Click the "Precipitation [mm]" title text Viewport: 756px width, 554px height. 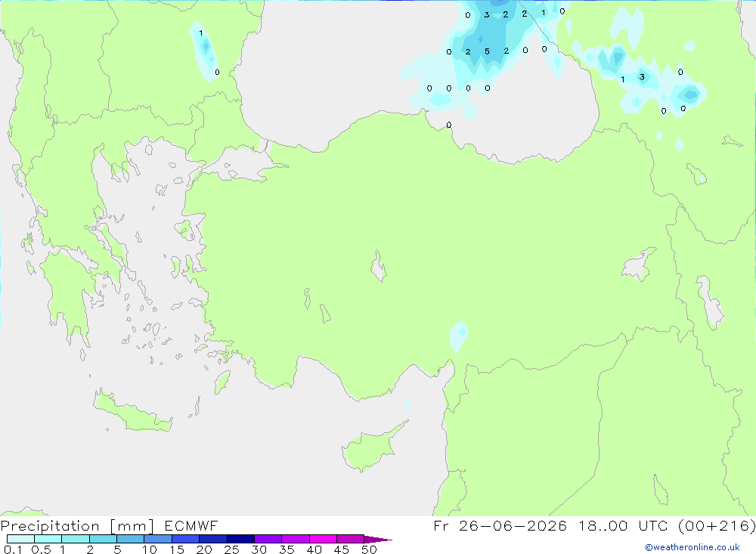click(x=77, y=526)
